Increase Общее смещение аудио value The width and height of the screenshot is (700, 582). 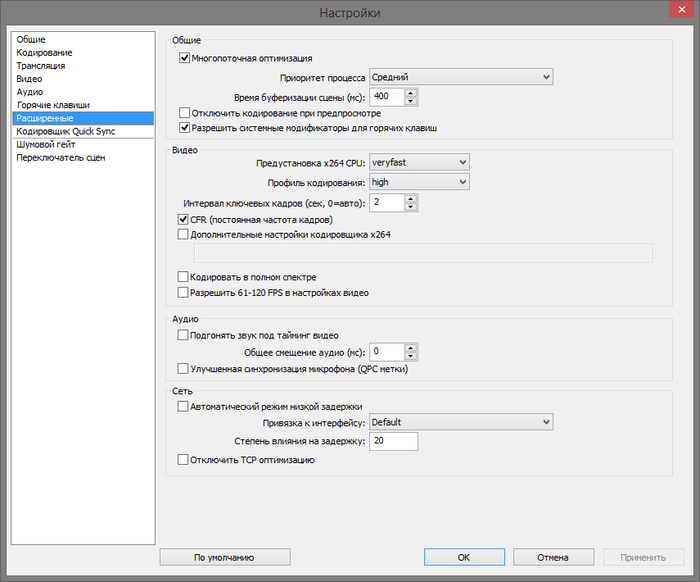pyautogui.click(x=411, y=348)
